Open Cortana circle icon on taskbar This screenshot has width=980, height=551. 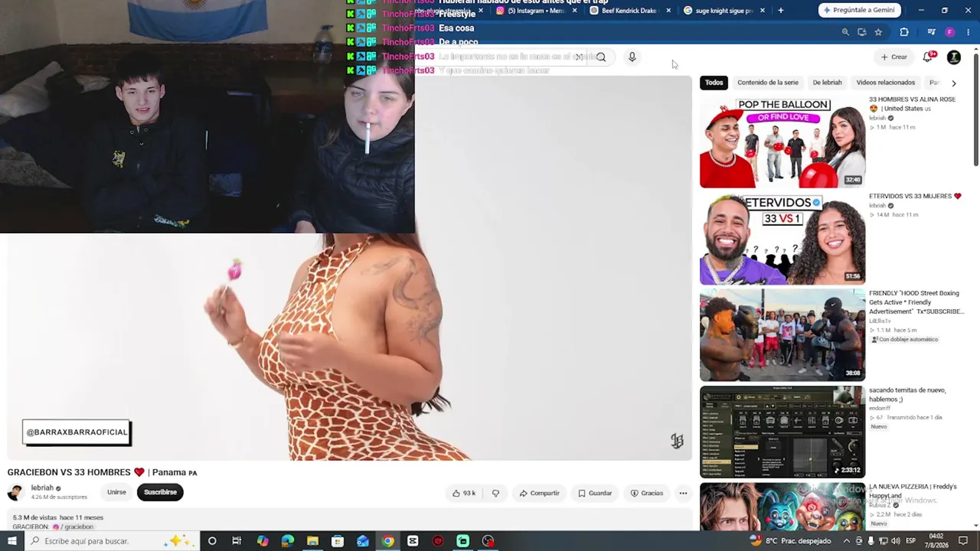pos(212,541)
